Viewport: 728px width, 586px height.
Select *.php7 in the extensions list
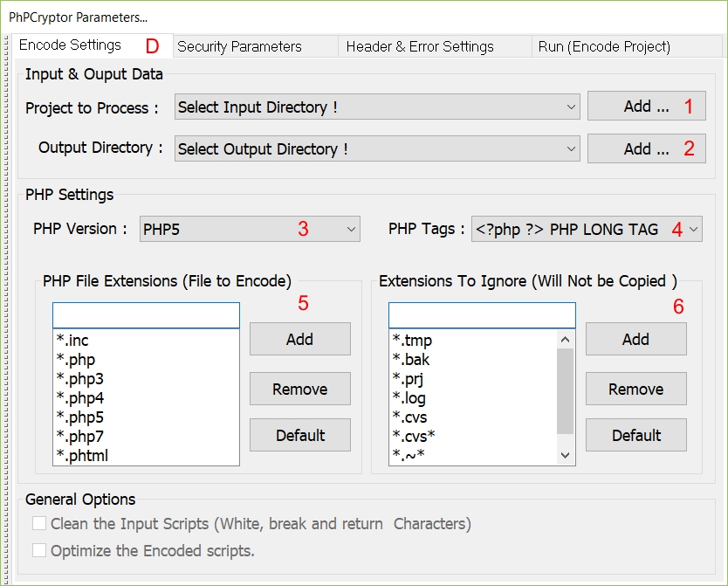coord(147,437)
